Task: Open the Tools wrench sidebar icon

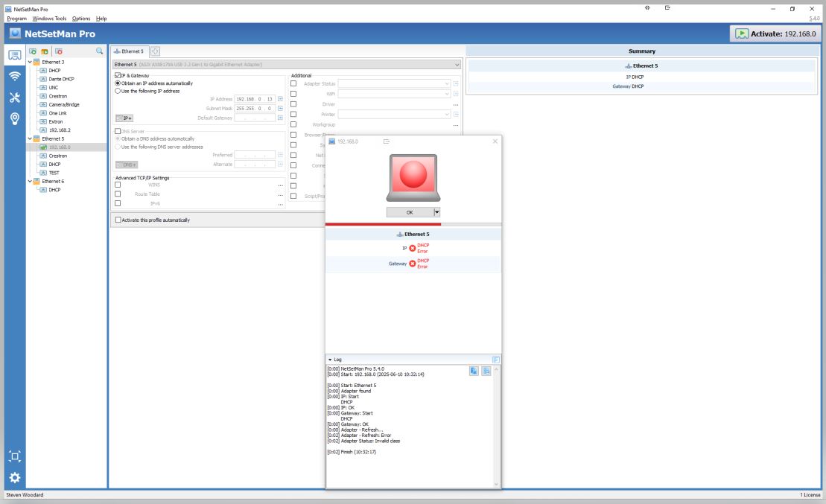Action: click(15, 98)
